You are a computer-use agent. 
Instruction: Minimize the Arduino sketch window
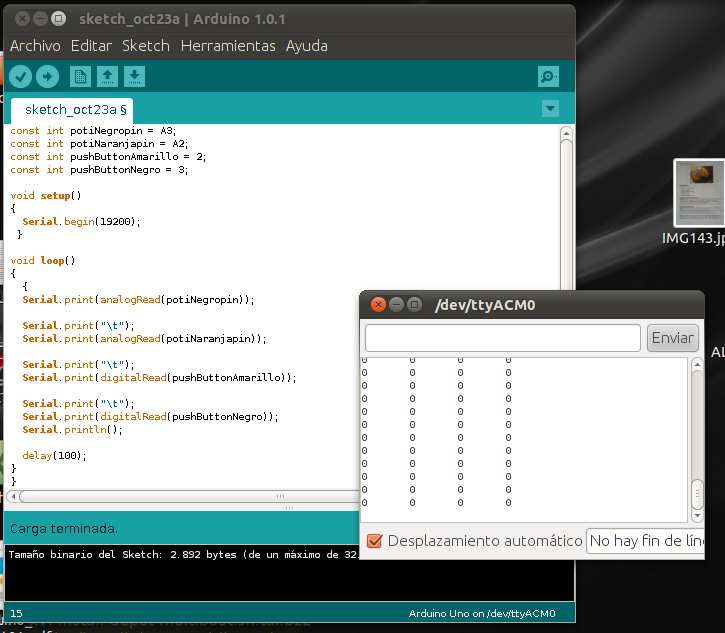coord(40,19)
